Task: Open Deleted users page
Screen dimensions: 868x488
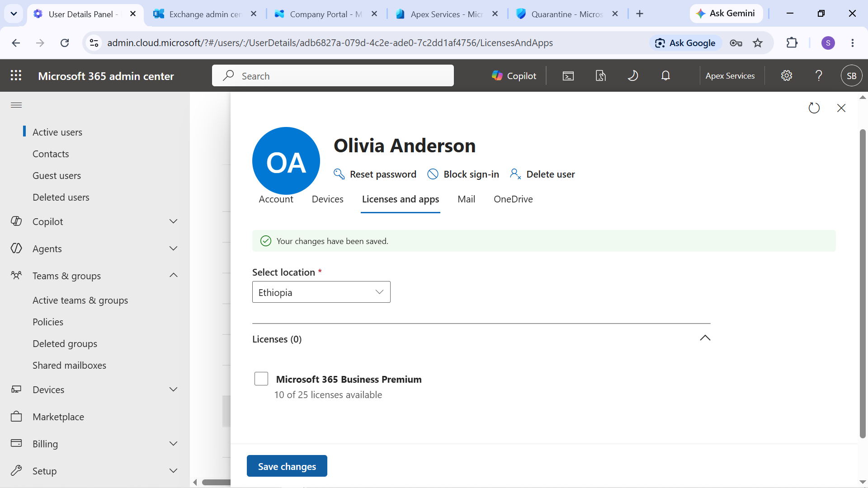Action: (61, 197)
